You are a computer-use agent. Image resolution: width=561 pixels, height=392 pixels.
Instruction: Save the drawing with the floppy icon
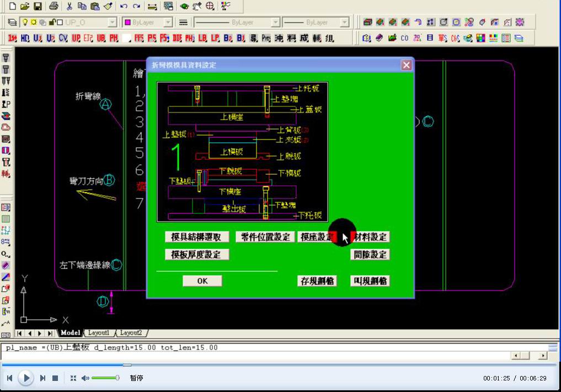37,6
